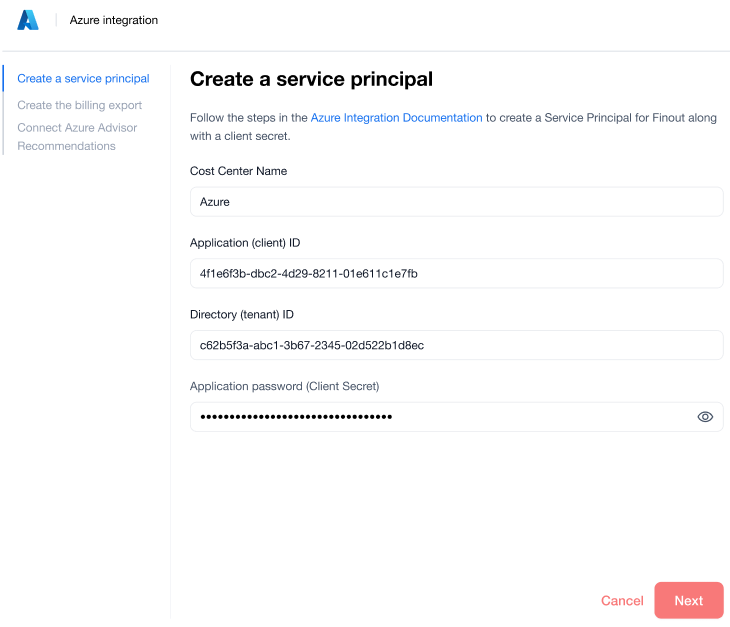The image size is (730, 627).
Task: Click into the Directory (tenant) ID field
Action: [456, 345]
